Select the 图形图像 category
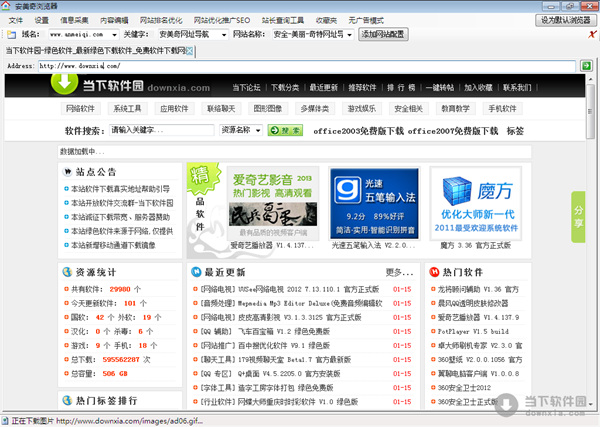Image resolution: width=600 pixels, height=427 pixels. coord(268,109)
